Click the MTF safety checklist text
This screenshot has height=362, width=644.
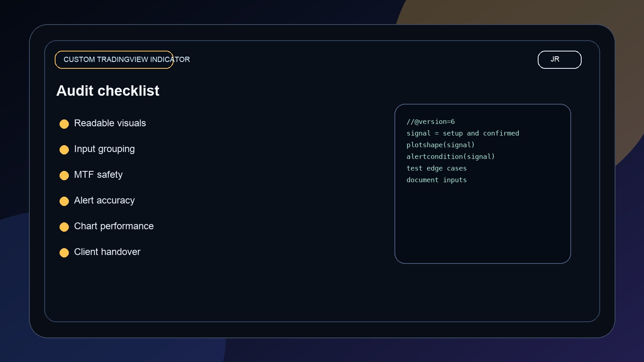click(x=98, y=175)
